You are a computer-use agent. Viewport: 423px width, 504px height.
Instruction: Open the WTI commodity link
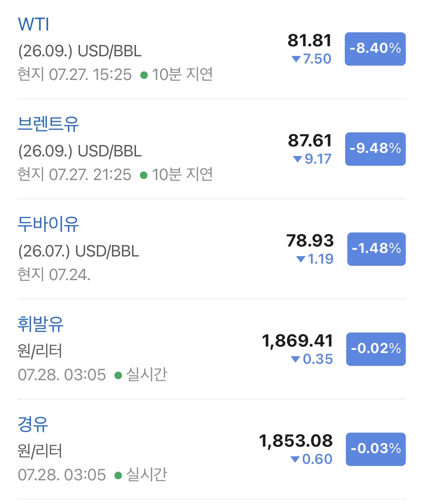click(x=33, y=24)
